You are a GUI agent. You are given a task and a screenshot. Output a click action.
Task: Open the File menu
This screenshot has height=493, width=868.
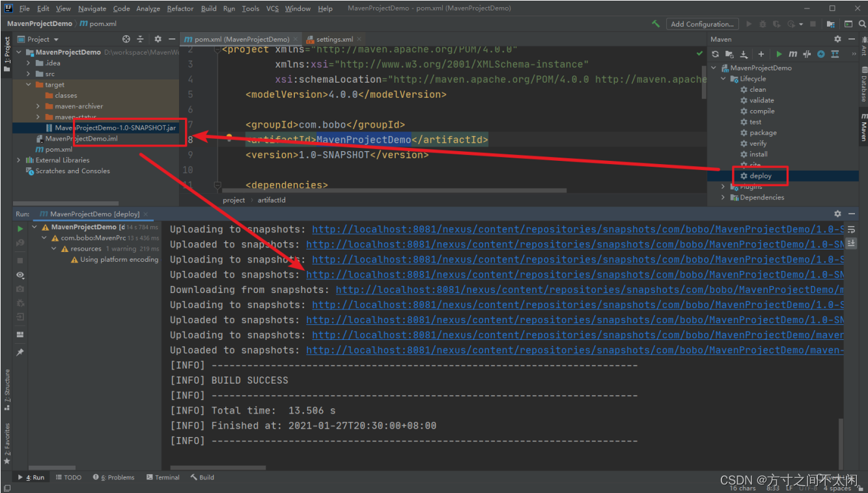[x=25, y=8]
